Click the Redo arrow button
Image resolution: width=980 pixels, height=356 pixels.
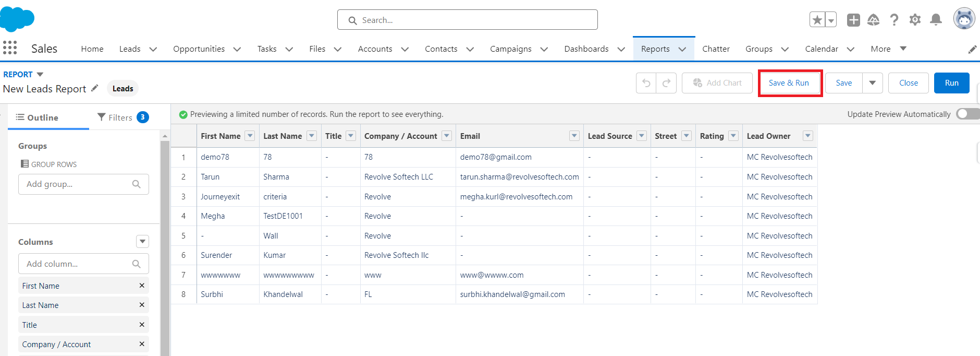pyautogui.click(x=666, y=83)
